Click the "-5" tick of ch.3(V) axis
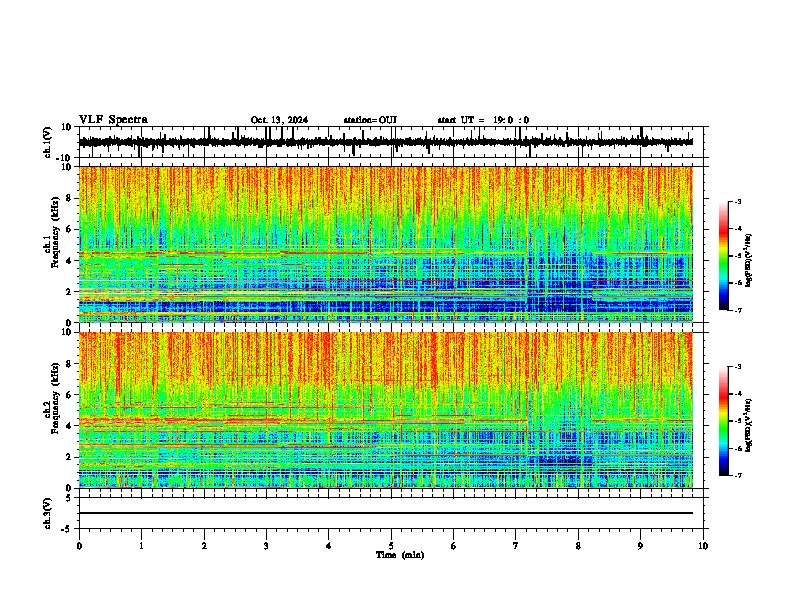Viewport: 792px width, 612px height. pos(67,529)
